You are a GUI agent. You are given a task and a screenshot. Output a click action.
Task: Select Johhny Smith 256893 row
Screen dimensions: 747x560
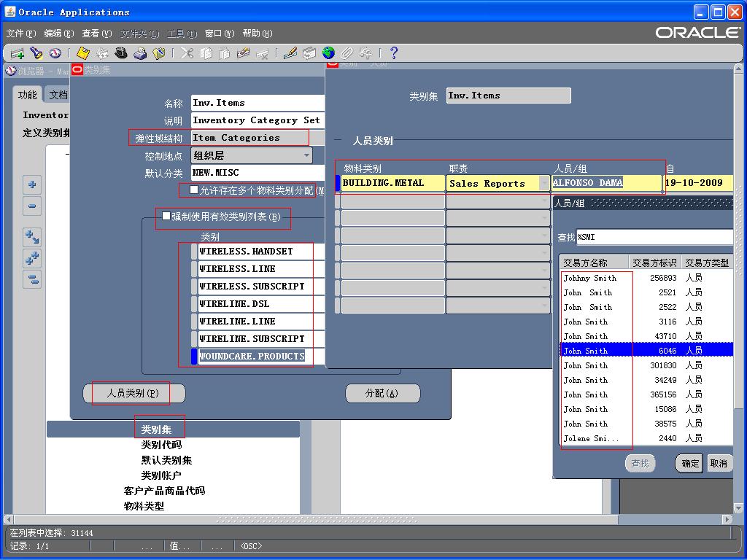coord(647,278)
